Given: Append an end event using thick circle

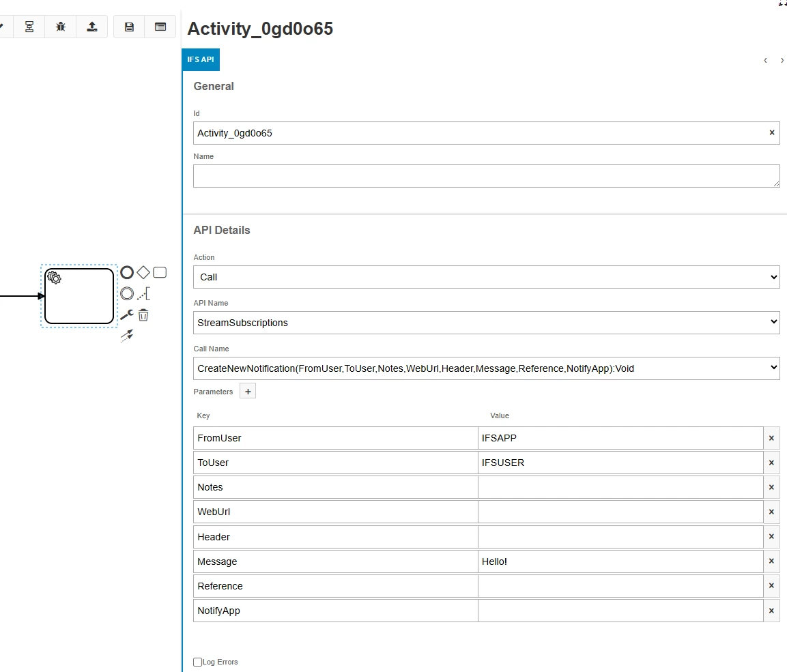Looking at the screenshot, I should pyautogui.click(x=127, y=273).
